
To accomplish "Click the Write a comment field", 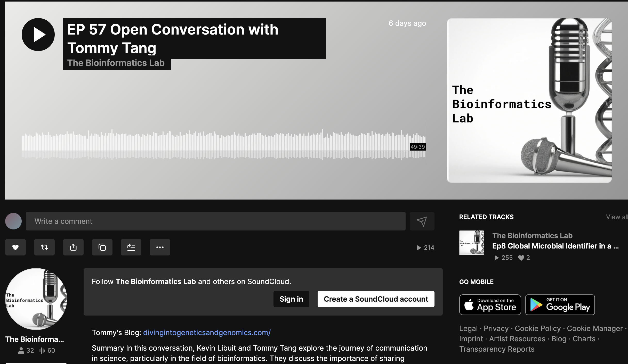I will coord(216,221).
